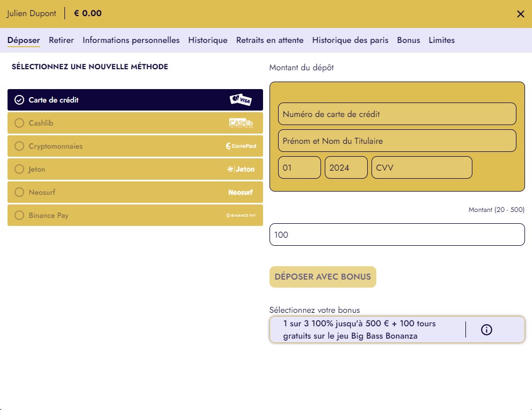
Task: Close the deposit dialog with X
Action: pyautogui.click(x=520, y=14)
